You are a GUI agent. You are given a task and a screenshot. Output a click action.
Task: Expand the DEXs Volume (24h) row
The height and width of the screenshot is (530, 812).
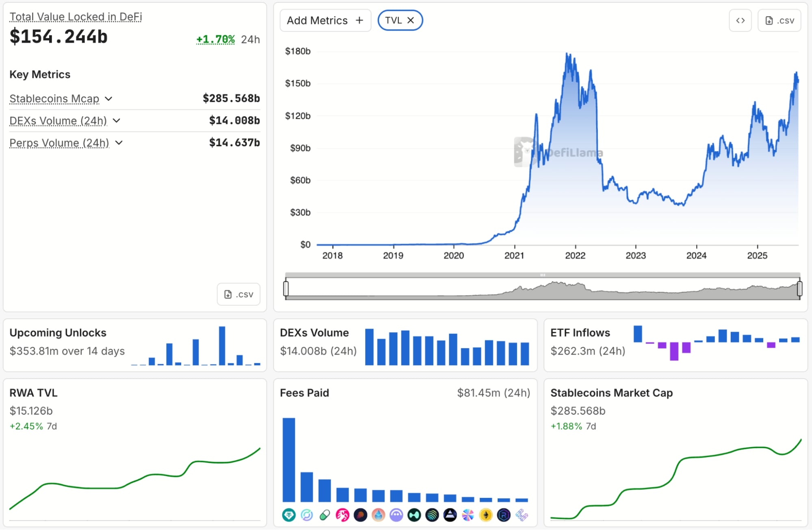click(117, 121)
